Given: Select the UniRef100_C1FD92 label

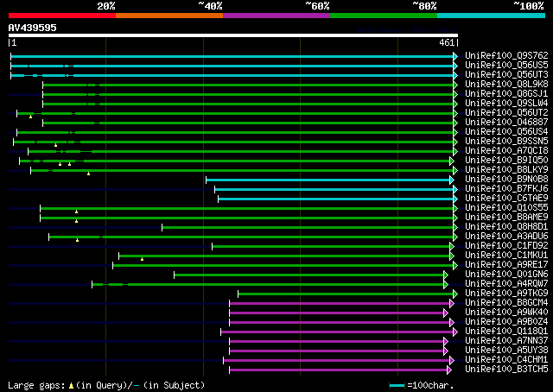Looking at the screenshot, I should point(506,246).
